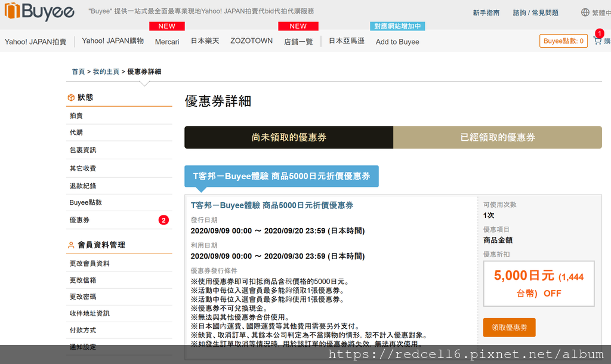Switch to 尚未領取的優惠券 tab
Viewport: 611px width, 364px height.
coord(289,137)
